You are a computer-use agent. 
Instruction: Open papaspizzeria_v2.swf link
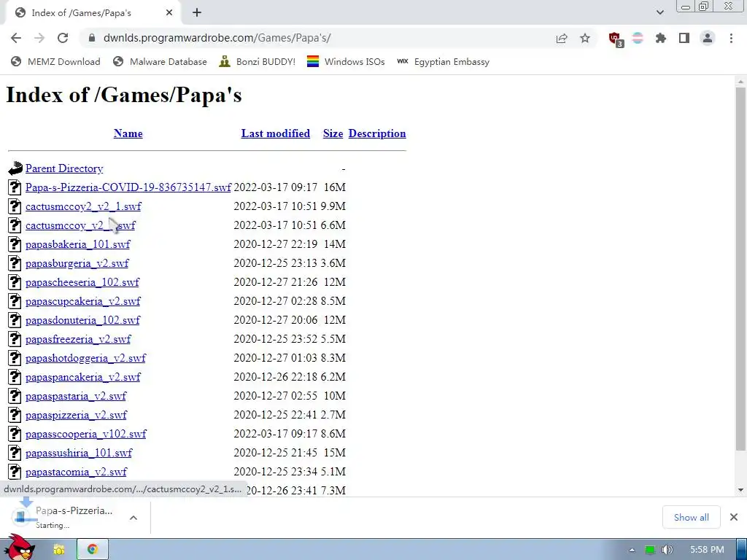tap(76, 415)
